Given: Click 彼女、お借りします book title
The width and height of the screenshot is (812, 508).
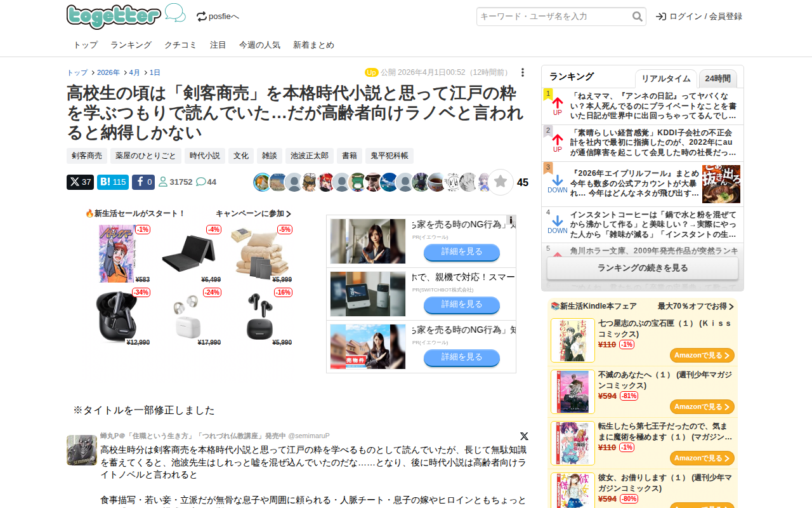Looking at the screenshot, I should point(665,483).
